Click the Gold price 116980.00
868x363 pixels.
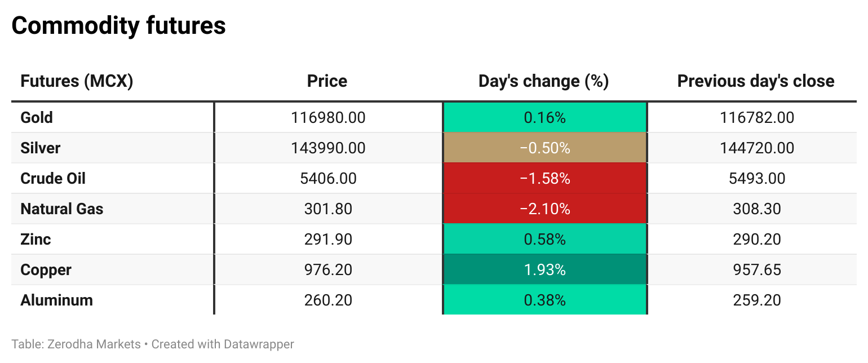pyautogui.click(x=328, y=118)
